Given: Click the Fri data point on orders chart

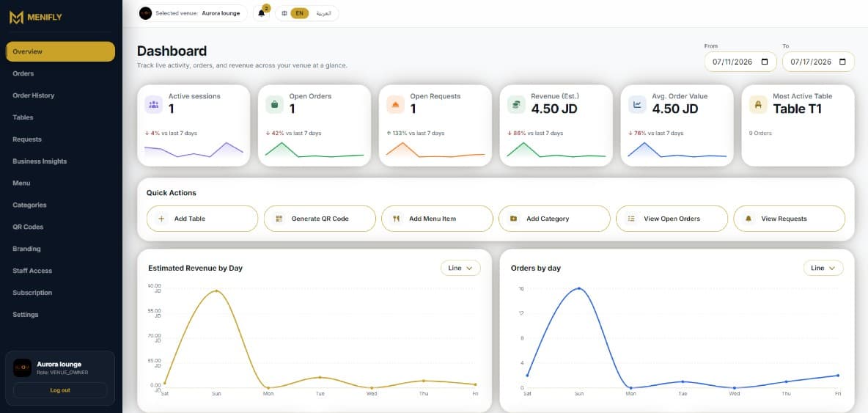Looking at the screenshot, I should [x=837, y=376].
